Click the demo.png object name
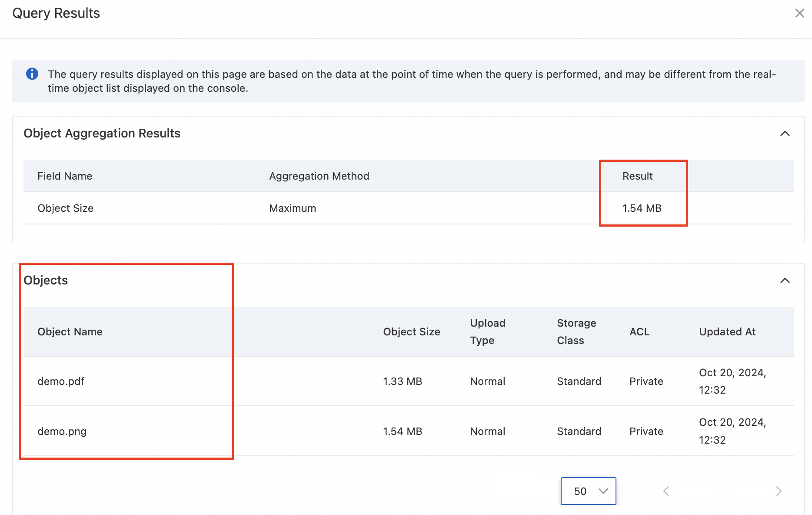This screenshot has height=515, width=812. coord(62,431)
